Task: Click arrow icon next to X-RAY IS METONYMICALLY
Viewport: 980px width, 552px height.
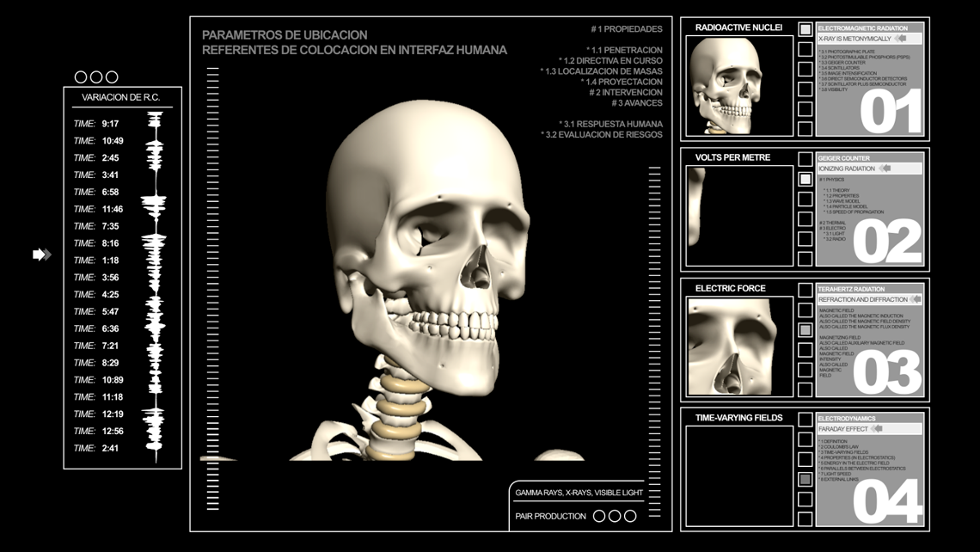Action: (901, 39)
